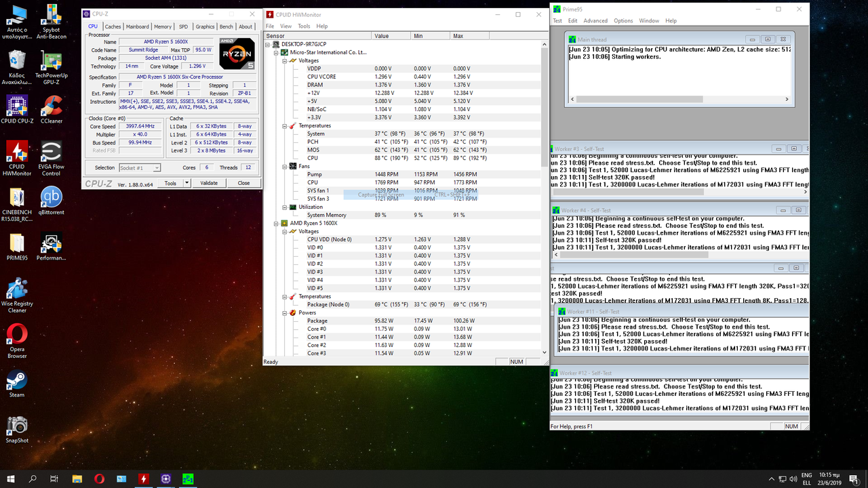Open PRIME95 desktop folder

click(x=17, y=247)
